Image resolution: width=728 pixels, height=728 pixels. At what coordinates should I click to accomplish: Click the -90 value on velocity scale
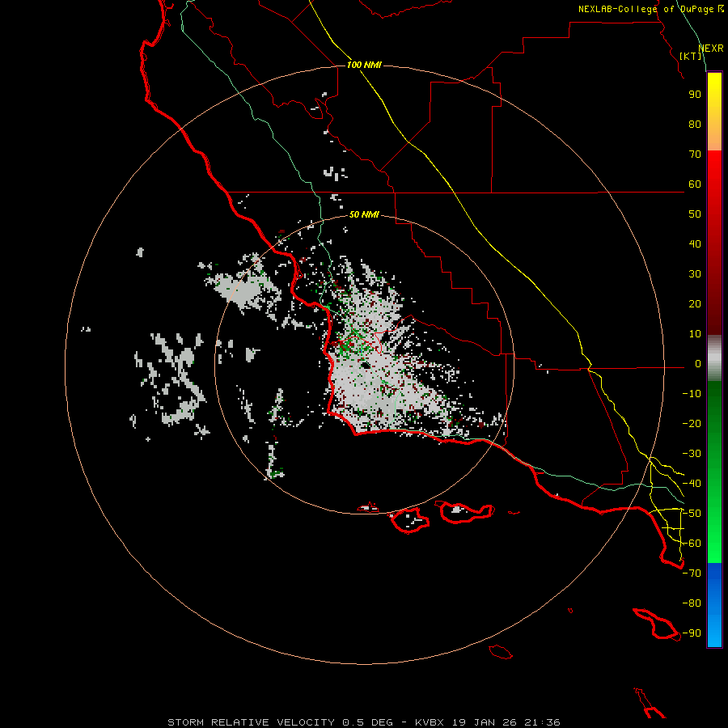click(692, 633)
